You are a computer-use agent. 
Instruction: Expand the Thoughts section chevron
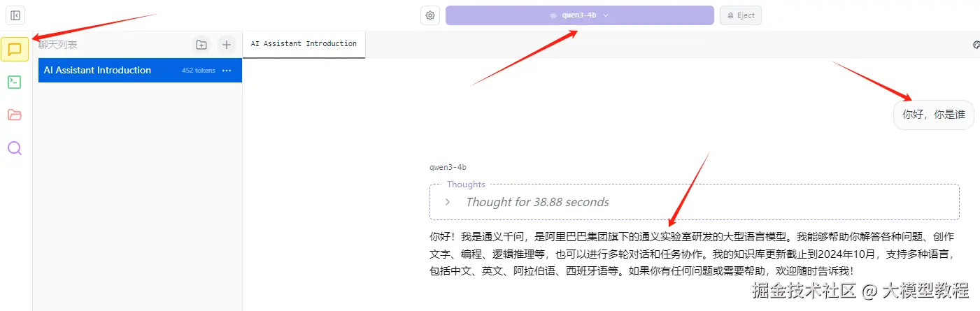point(448,202)
